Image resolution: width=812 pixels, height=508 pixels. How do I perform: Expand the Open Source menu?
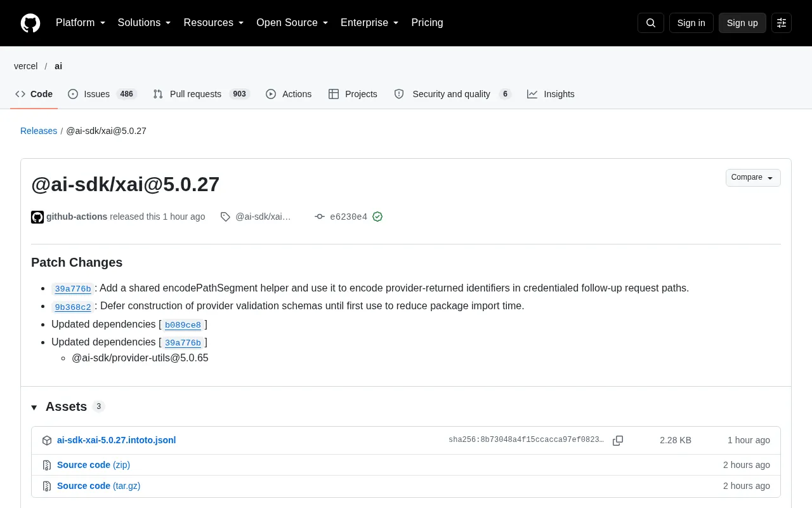292,23
